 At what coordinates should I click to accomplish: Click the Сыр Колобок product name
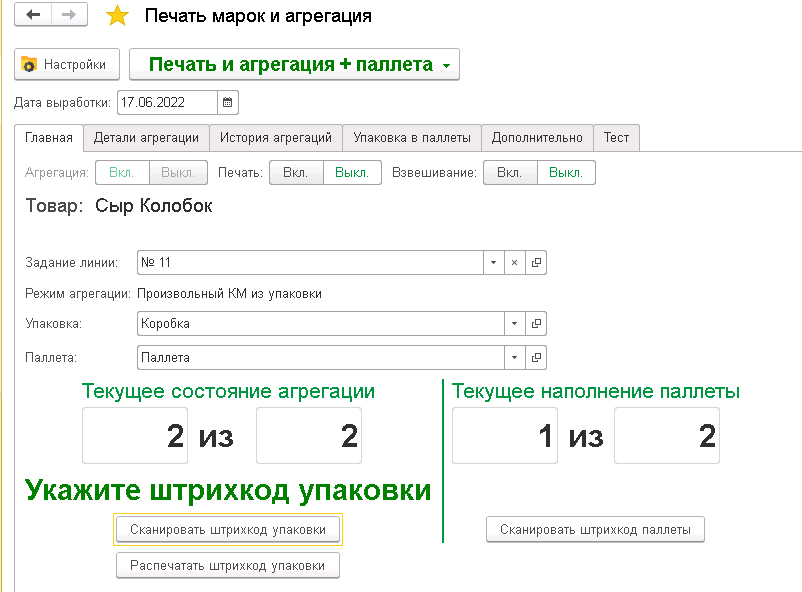coord(153,206)
